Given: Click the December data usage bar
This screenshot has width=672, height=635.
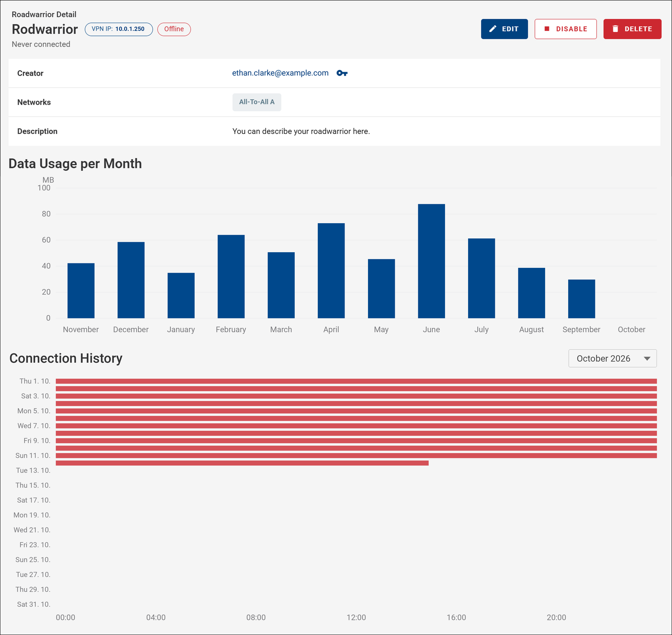Looking at the screenshot, I should [131, 280].
